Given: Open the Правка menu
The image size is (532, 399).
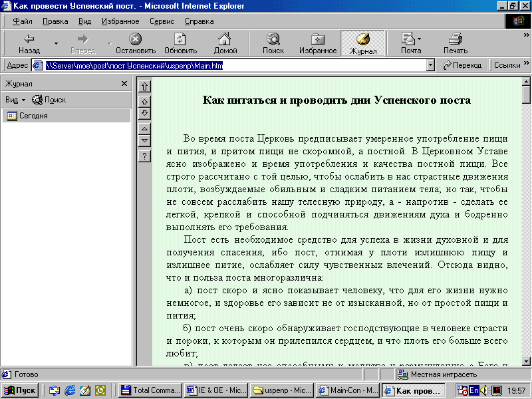Looking at the screenshot, I should [55, 21].
